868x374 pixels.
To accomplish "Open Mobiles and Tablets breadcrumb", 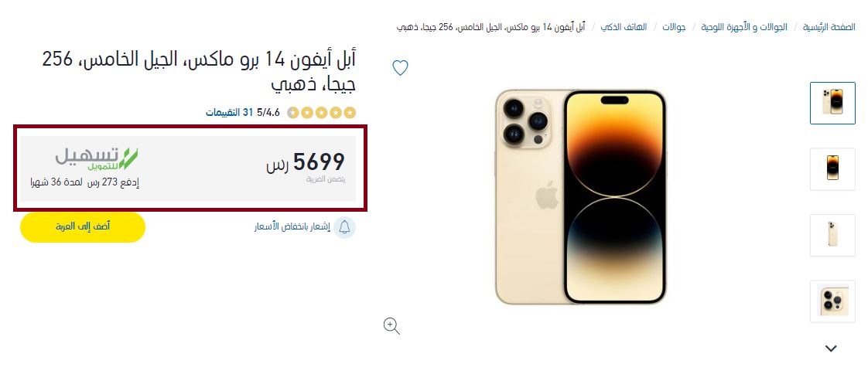I will coord(744,27).
